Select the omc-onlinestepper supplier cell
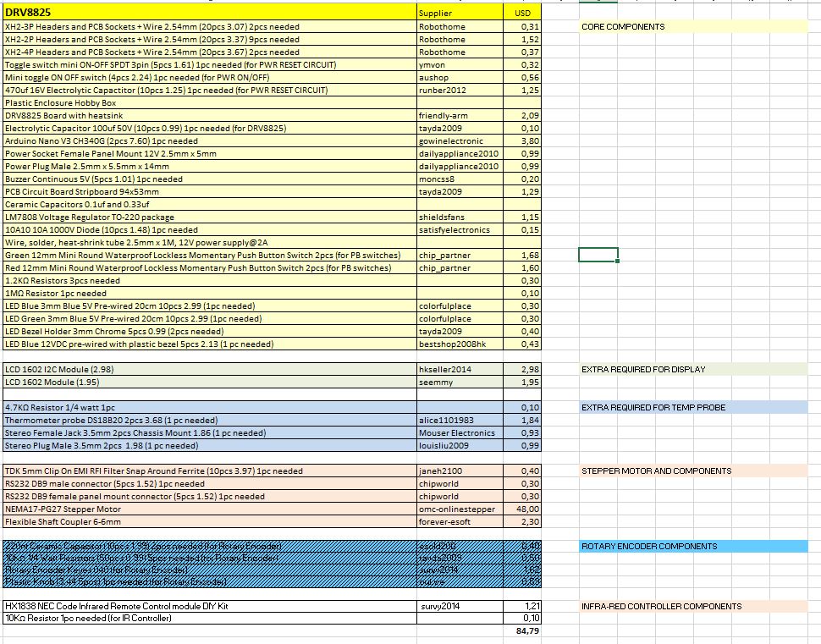 (x=460, y=509)
